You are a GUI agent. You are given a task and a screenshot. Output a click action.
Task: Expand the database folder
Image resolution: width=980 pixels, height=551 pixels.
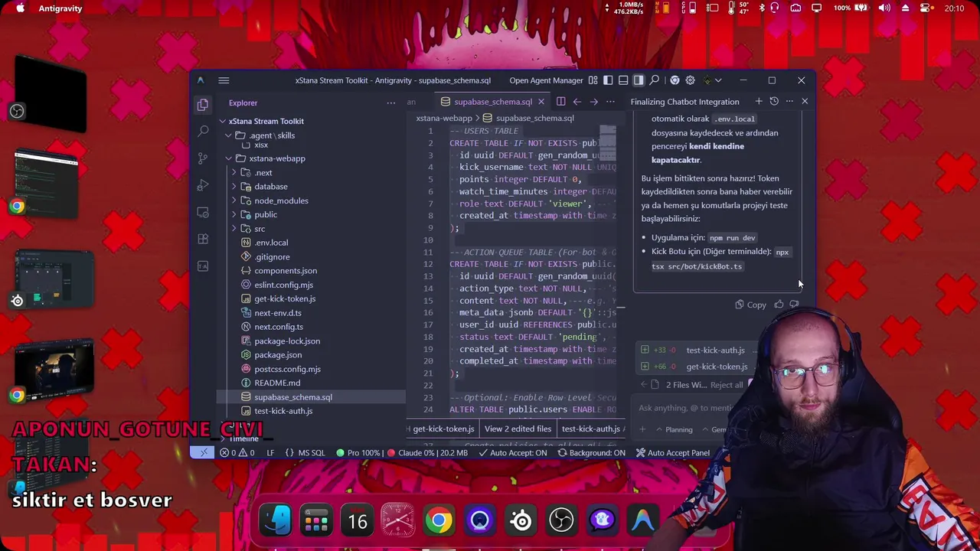[x=234, y=187]
